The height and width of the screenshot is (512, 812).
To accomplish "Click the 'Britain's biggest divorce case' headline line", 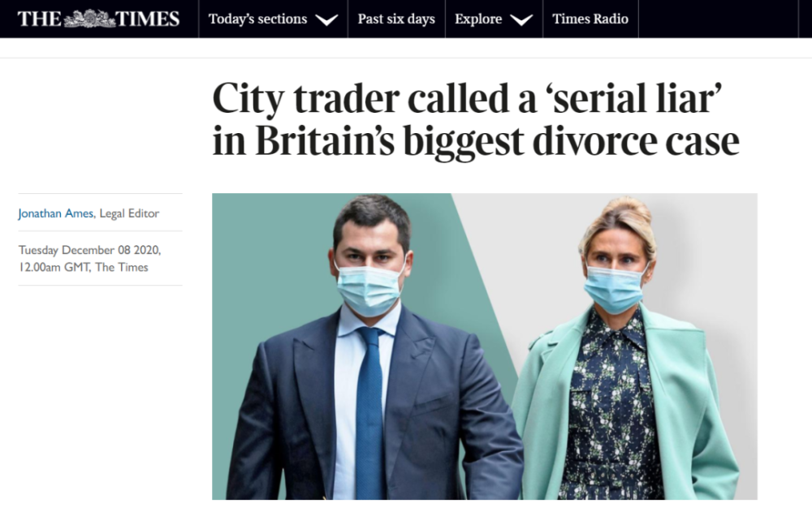I will click(476, 140).
